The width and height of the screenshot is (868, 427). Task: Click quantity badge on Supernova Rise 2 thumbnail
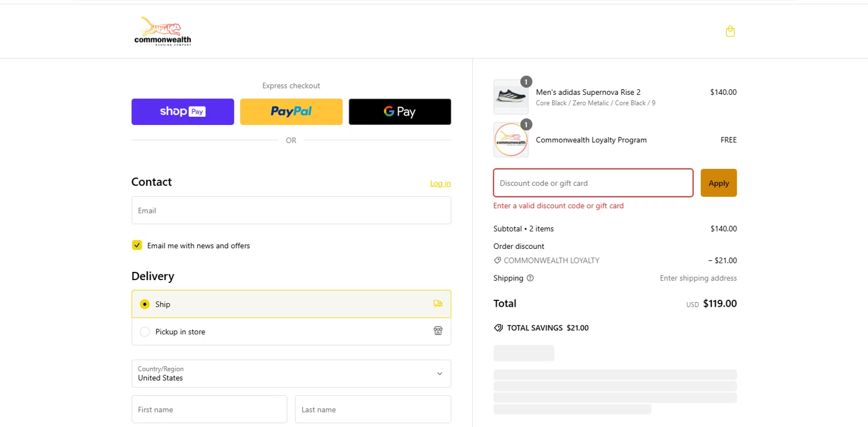tap(526, 82)
